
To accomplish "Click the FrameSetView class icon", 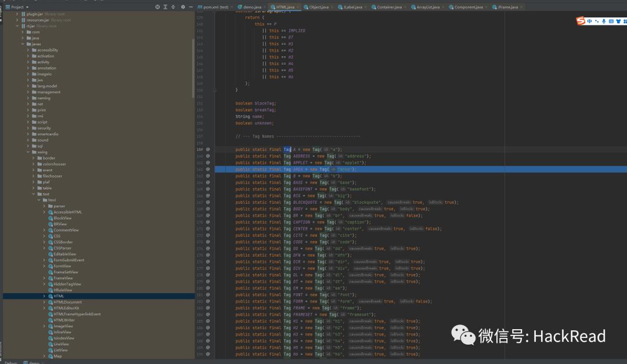I will 51,272.
